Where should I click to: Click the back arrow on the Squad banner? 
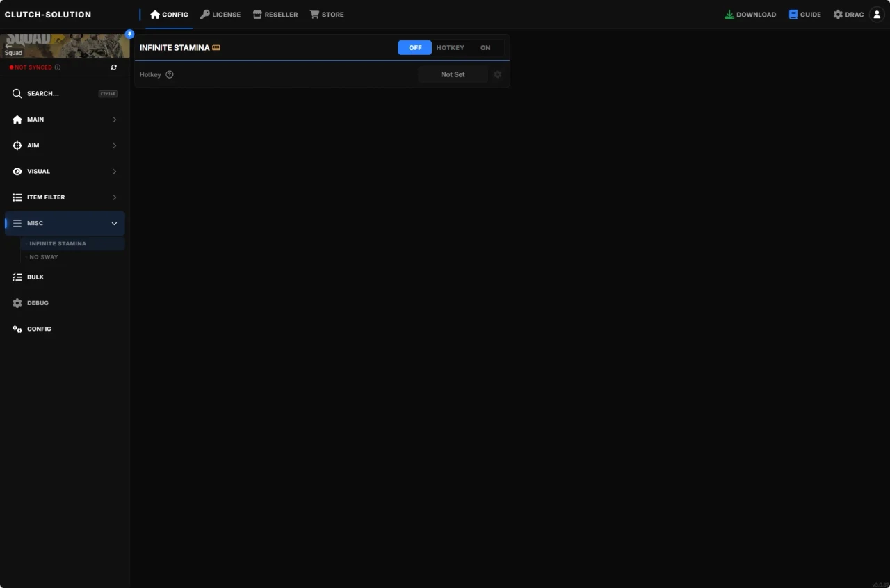[9, 45]
